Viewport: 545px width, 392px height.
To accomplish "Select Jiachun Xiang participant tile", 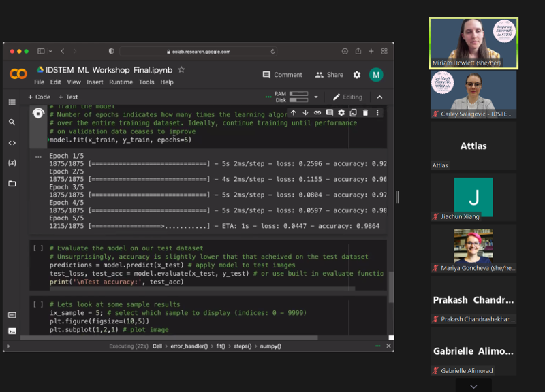I will tap(473, 197).
